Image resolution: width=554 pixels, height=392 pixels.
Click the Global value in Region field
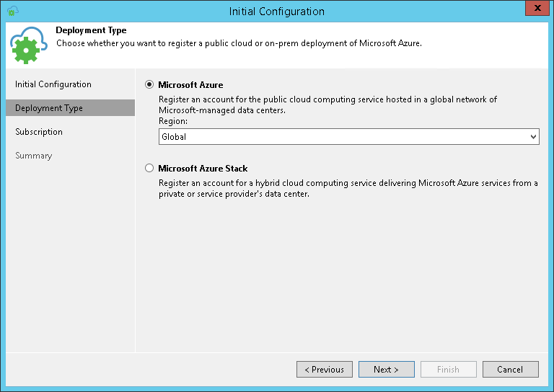click(x=174, y=136)
